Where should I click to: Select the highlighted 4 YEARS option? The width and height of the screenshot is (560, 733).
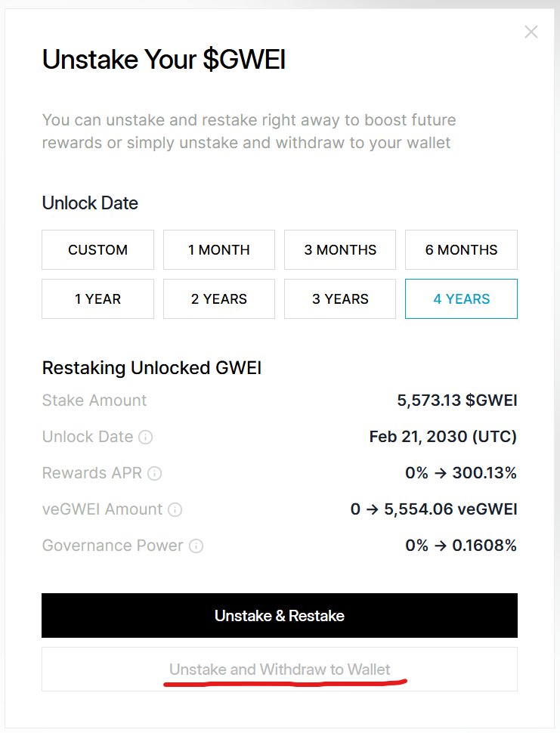(461, 299)
